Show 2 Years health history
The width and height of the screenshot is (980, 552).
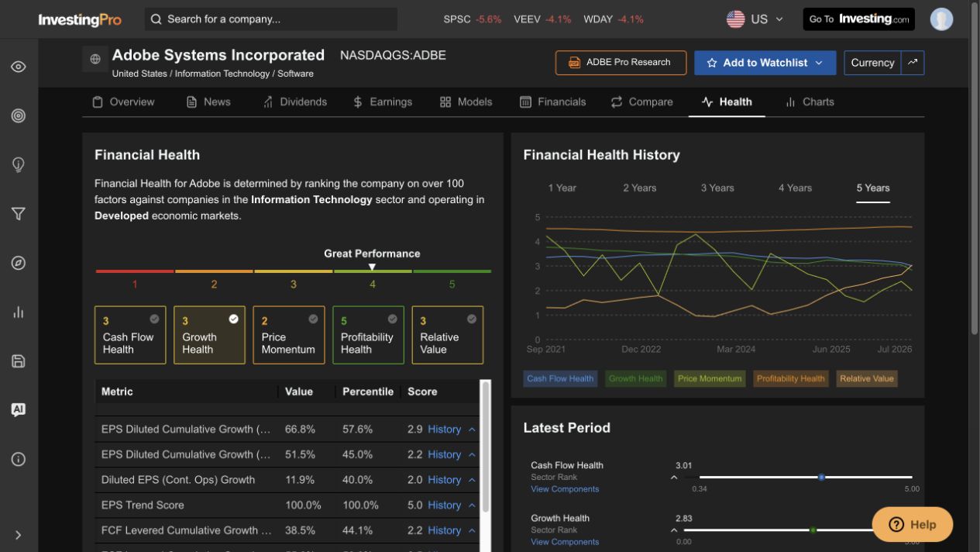[639, 188]
